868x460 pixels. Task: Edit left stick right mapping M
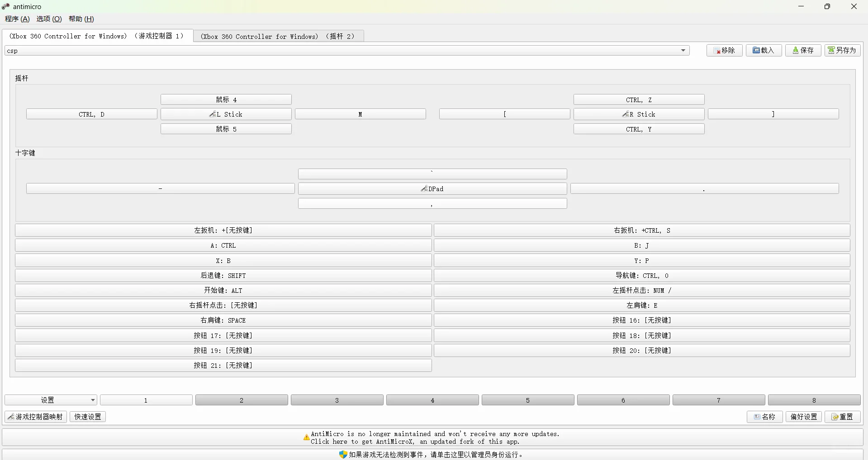coord(360,114)
